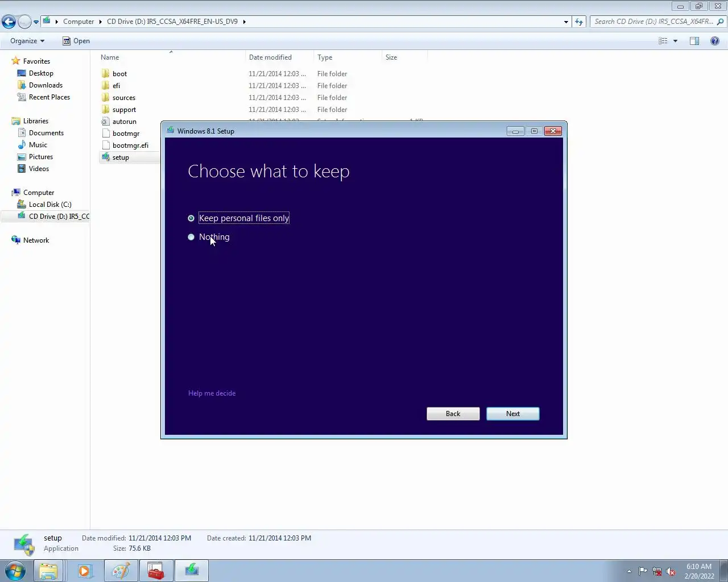Open Desktop in the navigation pane
Screen dimensions: 728x582
click(x=41, y=73)
